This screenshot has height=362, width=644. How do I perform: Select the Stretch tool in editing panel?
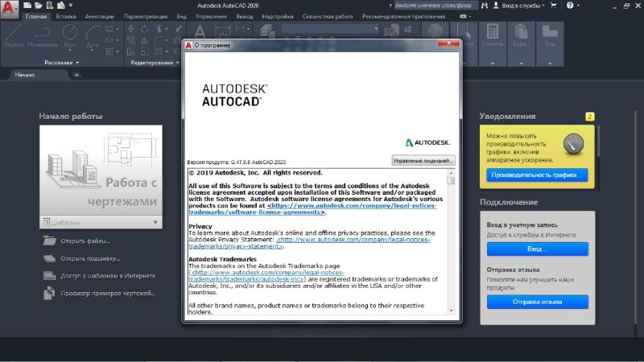click(x=130, y=51)
